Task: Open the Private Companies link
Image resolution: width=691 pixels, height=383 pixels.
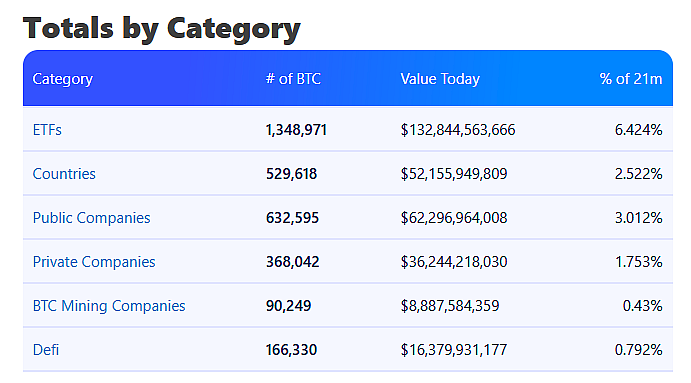Action: coord(94,262)
